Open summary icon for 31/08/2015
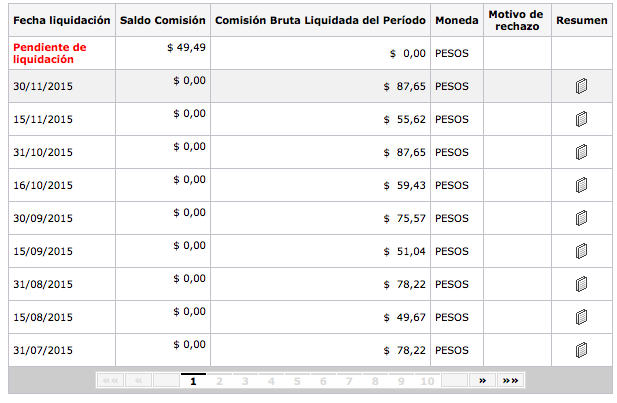 581,285
